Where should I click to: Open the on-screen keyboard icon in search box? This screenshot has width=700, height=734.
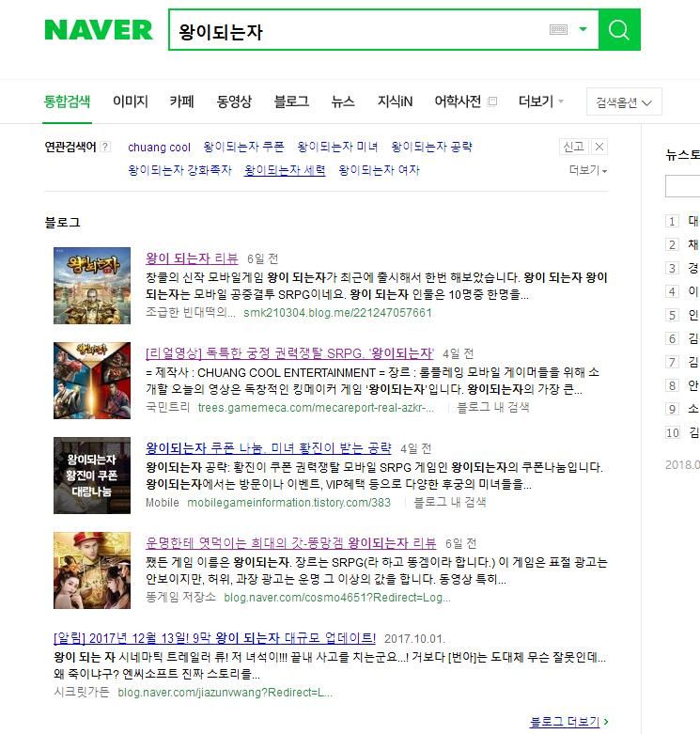pyautogui.click(x=558, y=30)
